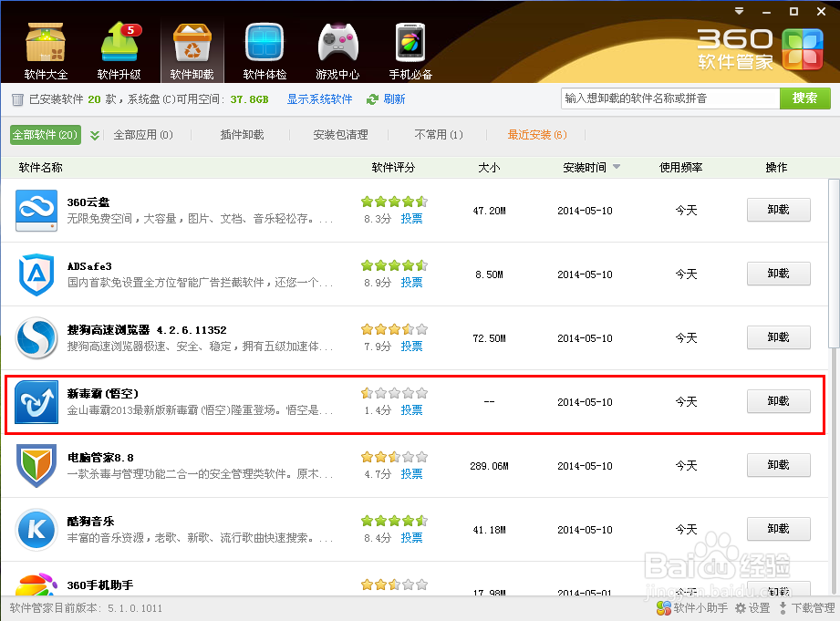Click the 47.20M size value

489,212
